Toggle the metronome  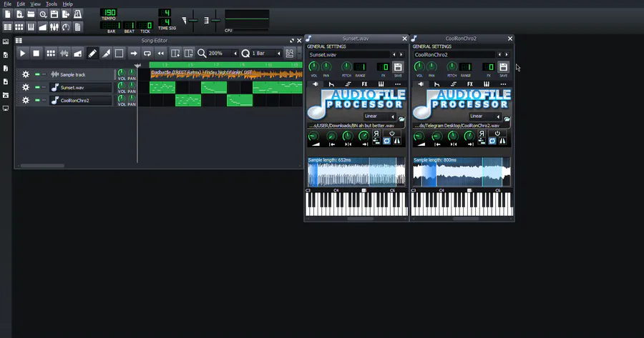tap(77, 14)
